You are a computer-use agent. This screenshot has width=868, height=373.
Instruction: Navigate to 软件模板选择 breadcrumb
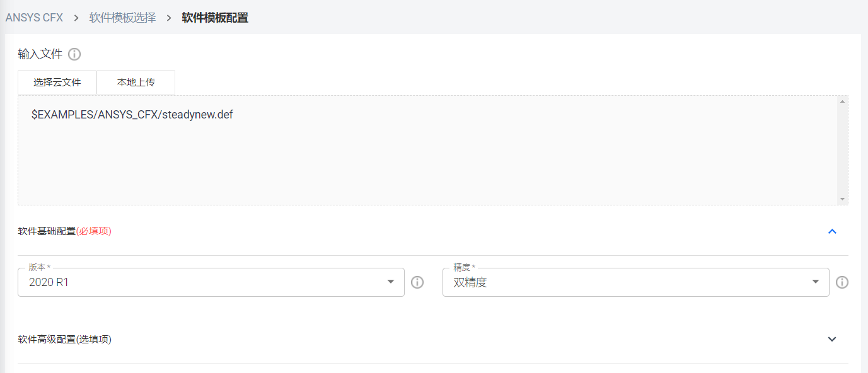click(122, 18)
